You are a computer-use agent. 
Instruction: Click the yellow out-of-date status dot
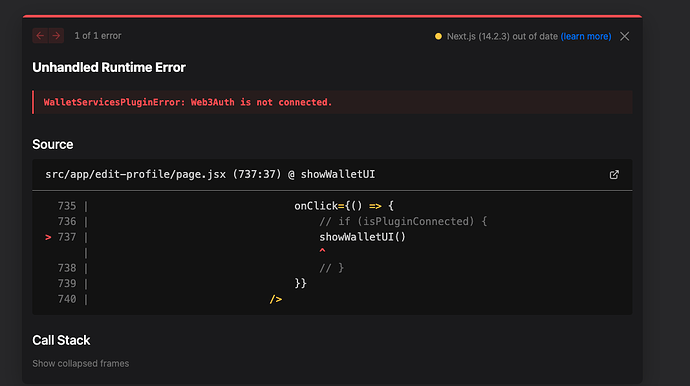[438, 36]
